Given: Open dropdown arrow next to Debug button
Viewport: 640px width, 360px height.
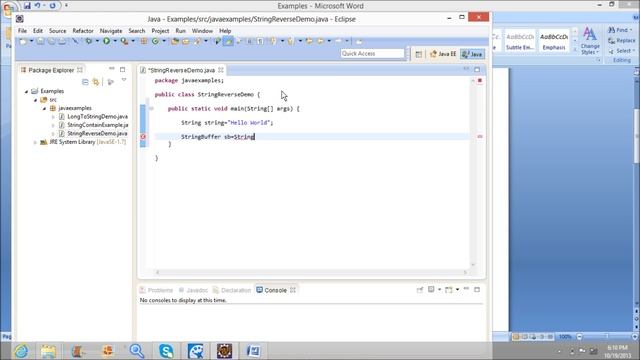Looking at the screenshot, I should pyautogui.click(x=97, y=41).
